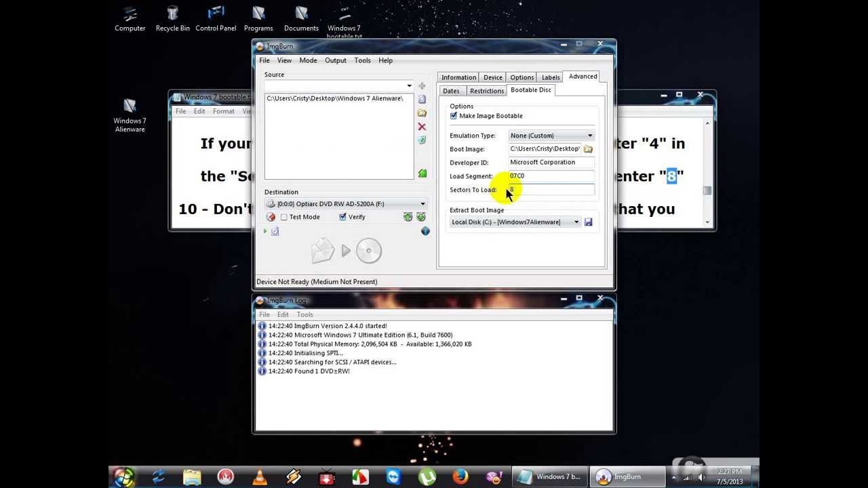This screenshot has width=868, height=488.
Task: Open ImgBurn File menu
Action: (264, 60)
